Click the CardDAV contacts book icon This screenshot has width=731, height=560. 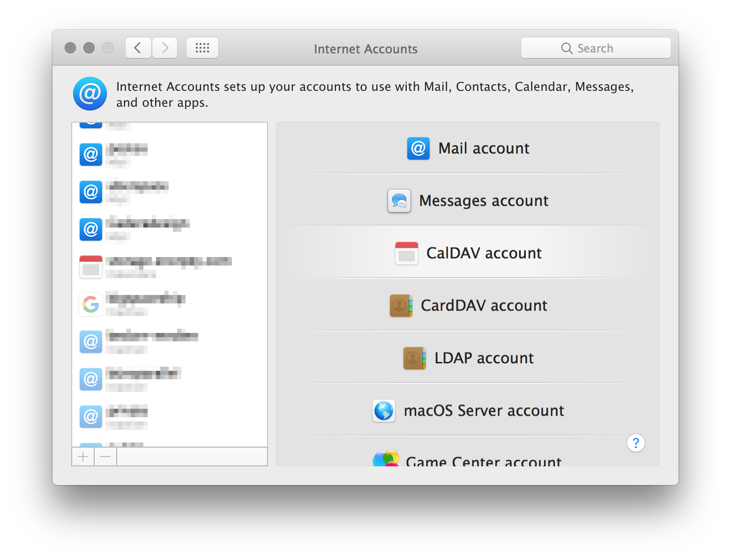401,306
